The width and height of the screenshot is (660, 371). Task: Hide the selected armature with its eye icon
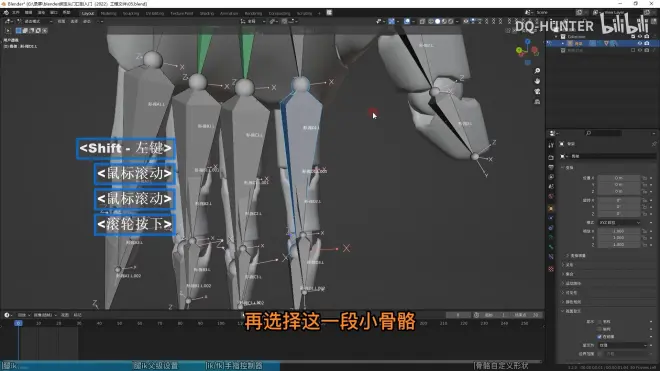coord(640,43)
